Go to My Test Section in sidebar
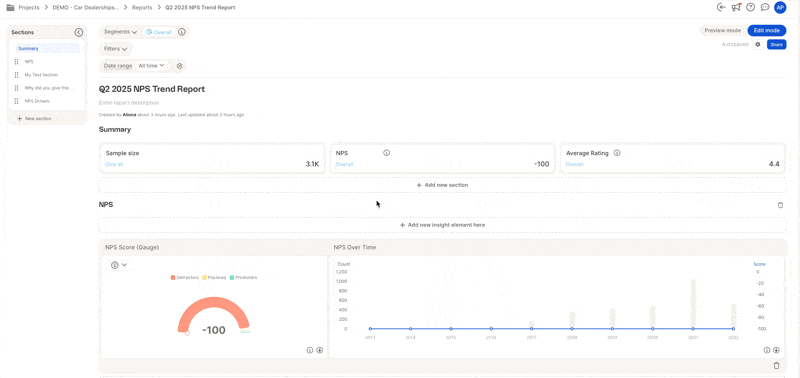800x378 pixels. tap(41, 74)
